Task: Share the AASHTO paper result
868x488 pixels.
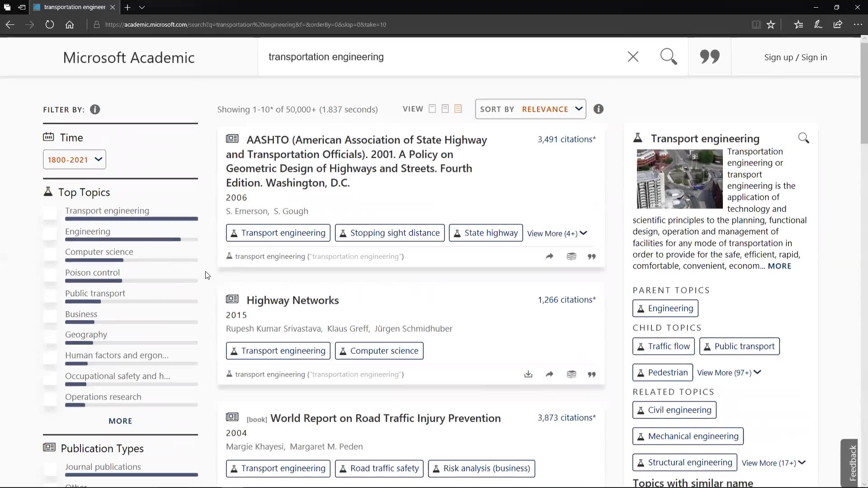Action: [x=549, y=256]
